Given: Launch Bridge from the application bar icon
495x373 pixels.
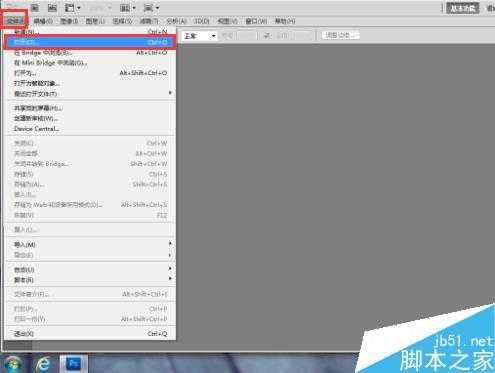Looking at the screenshot, I should point(35,7).
